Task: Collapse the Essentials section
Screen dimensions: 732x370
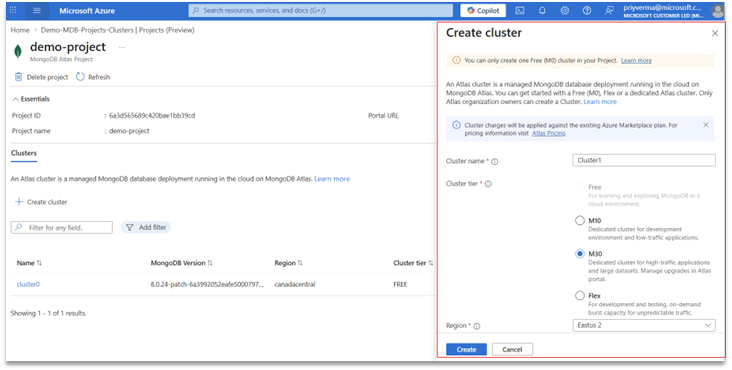Action: coord(31,99)
